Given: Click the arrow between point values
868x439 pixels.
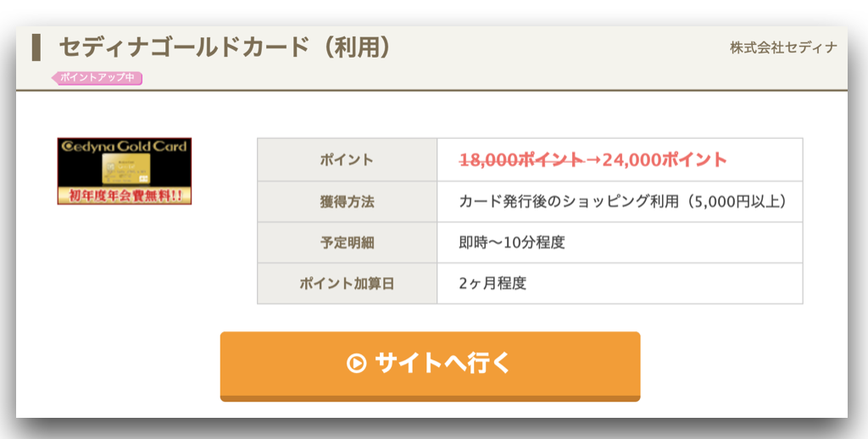Looking at the screenshot, I should 593,159.
